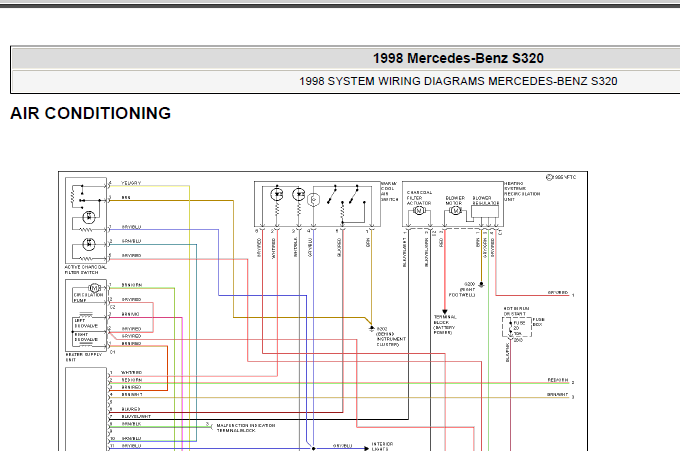Click the 'GRY/BLU' label near Interior Lights arrow
680x451 pixels.
click(343, 446)
